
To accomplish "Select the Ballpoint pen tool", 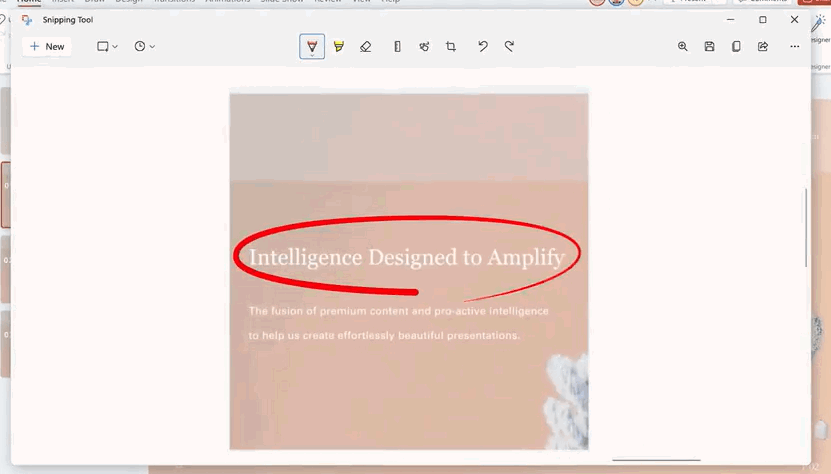I will 312,47.
